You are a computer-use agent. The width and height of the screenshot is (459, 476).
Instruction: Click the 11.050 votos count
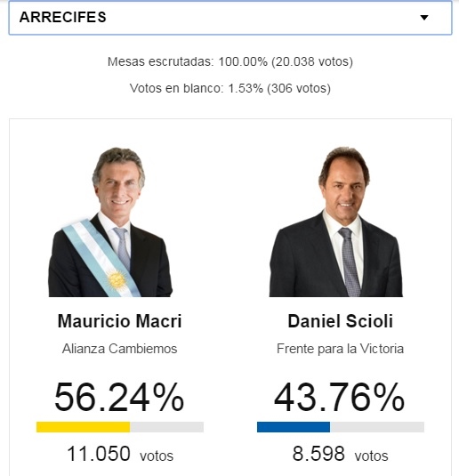[x=120, y=454]
